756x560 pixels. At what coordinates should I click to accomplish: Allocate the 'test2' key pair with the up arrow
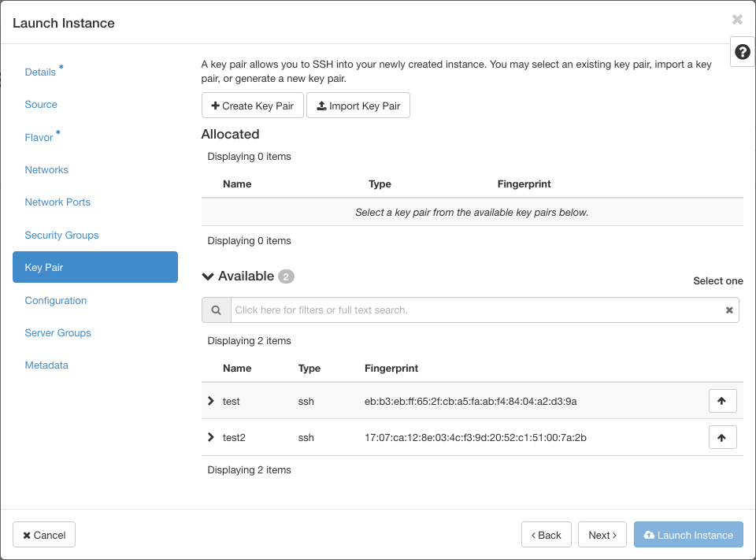722,437
